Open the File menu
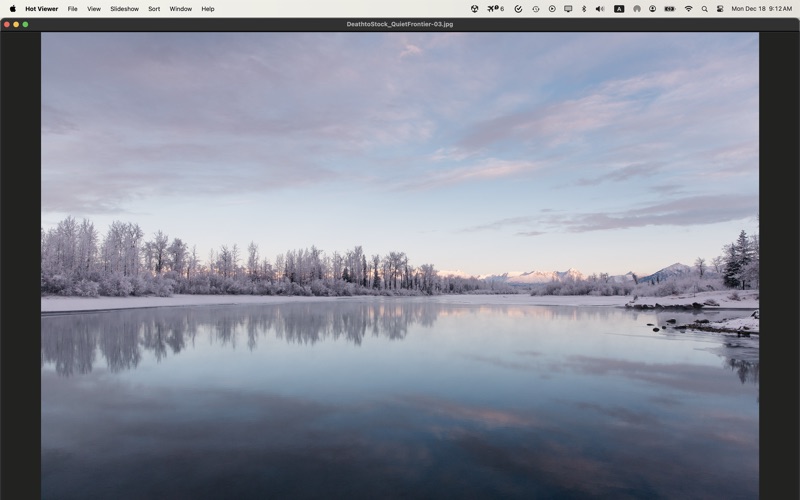Screen dimensions: 800x500 [72, 9]
